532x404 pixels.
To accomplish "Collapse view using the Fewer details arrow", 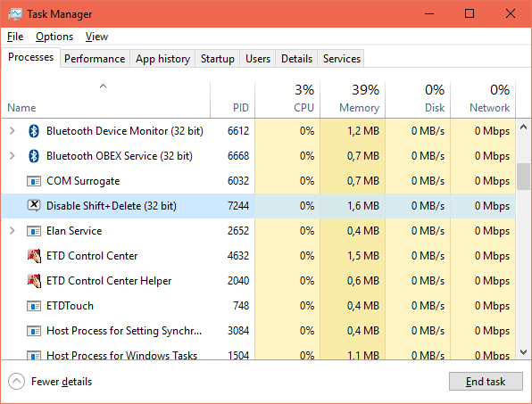I will tap(16, 382).
